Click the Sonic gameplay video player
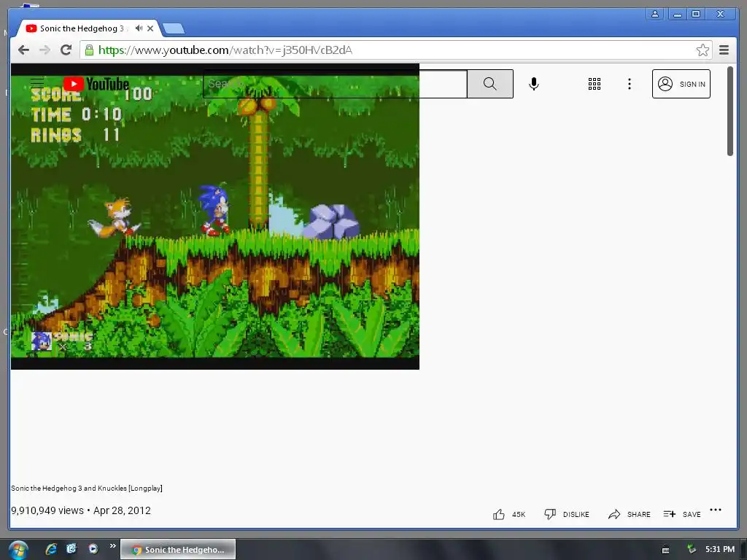Viewport: 747px width, 560px height. coord(215,216)
